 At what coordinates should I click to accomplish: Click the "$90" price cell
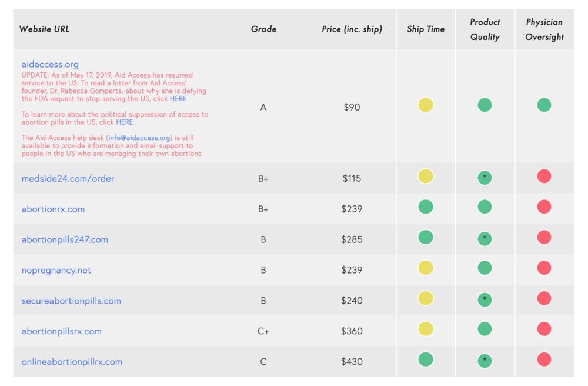click(352, 108)
